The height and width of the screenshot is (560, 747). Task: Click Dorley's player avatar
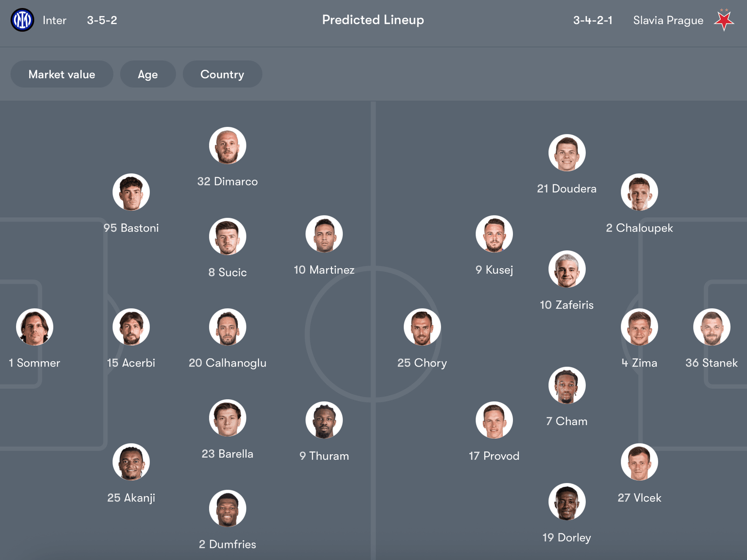pos(566,502)
